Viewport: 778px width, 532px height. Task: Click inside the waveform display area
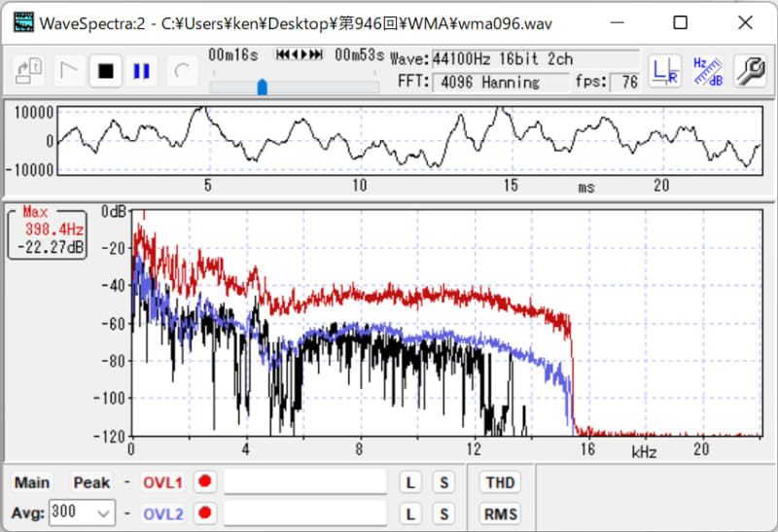(x=409, y=140)
